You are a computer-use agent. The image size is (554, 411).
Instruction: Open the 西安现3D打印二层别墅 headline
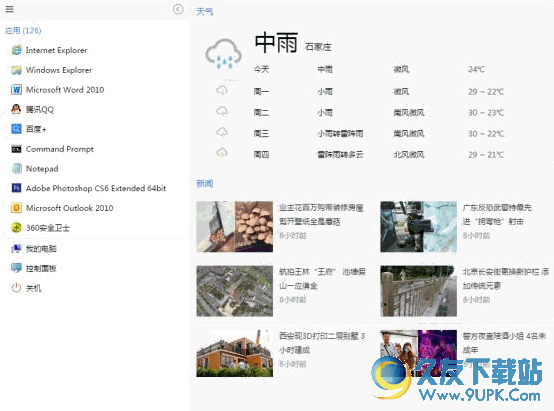[322, 343]
